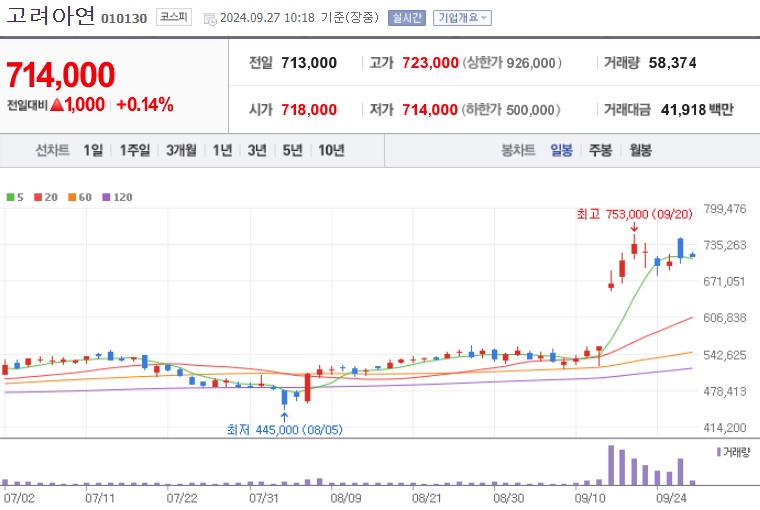Viewport: 760px width, 510px height.
Task: Click the 최고 753,000 (09/20) chart label
Action: (634, 214)
